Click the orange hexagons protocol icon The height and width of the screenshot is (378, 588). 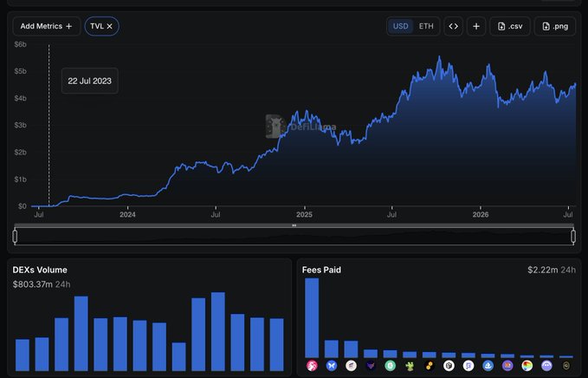coord(430,365)
